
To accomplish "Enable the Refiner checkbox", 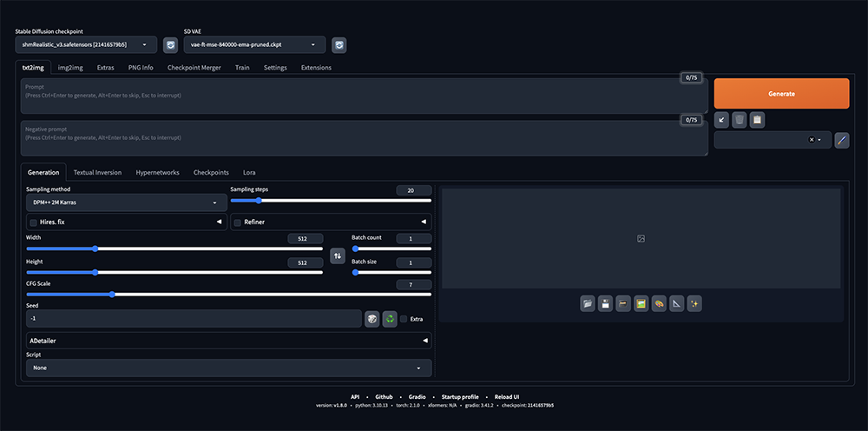I will [x=238, y=222].
